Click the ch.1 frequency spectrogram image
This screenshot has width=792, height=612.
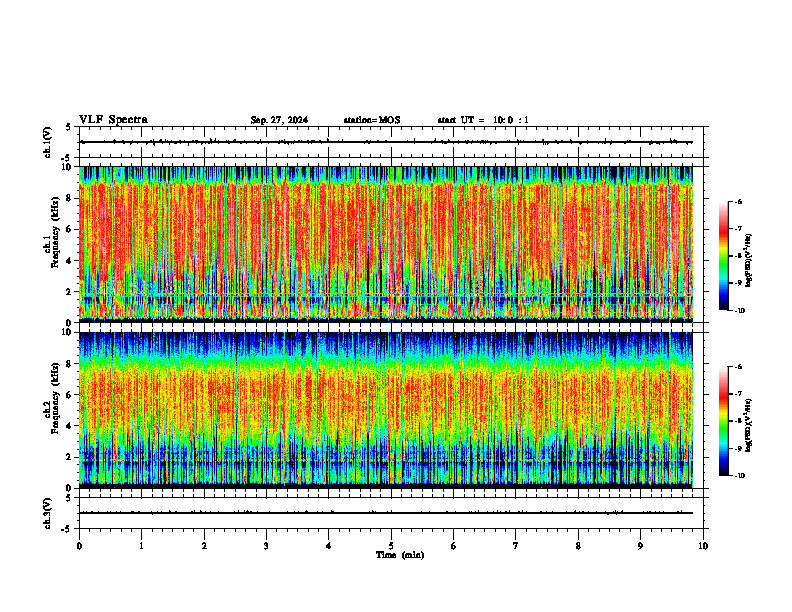(x=386, y=244)
